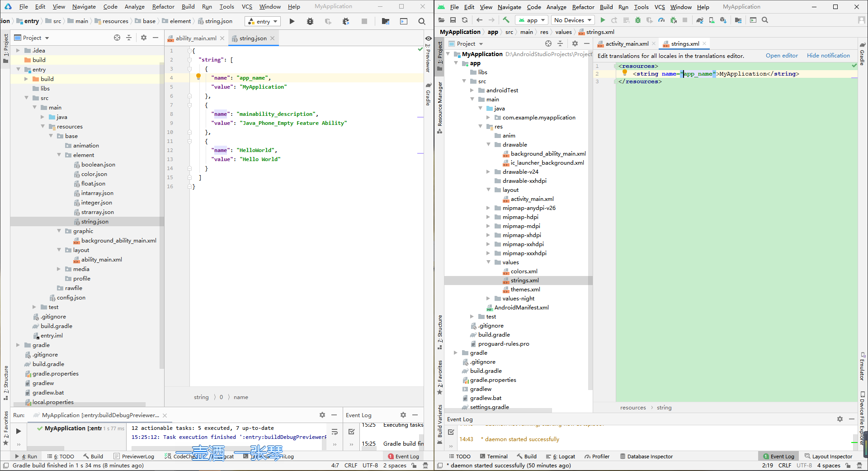The height and width of the screenshot is (471, 868).
Task: Click Search Everywhere magnifier in Android Studio
Action: coord(765,20)
